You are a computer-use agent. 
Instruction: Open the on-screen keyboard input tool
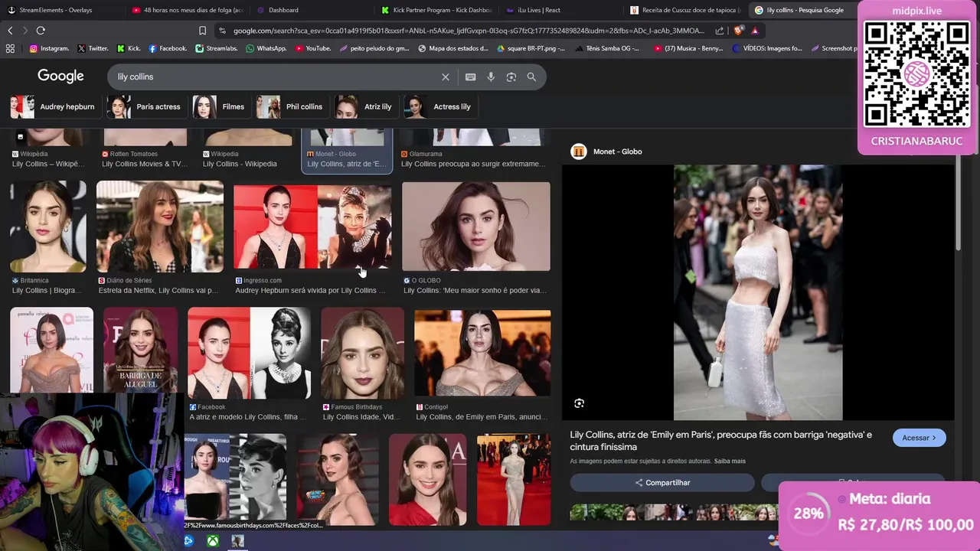tap(470, 77)
